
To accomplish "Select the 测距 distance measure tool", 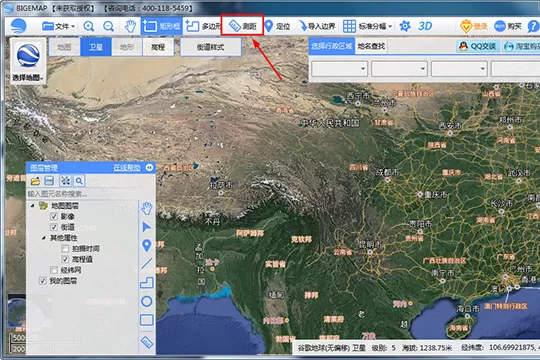I will [x=242, y=26].
